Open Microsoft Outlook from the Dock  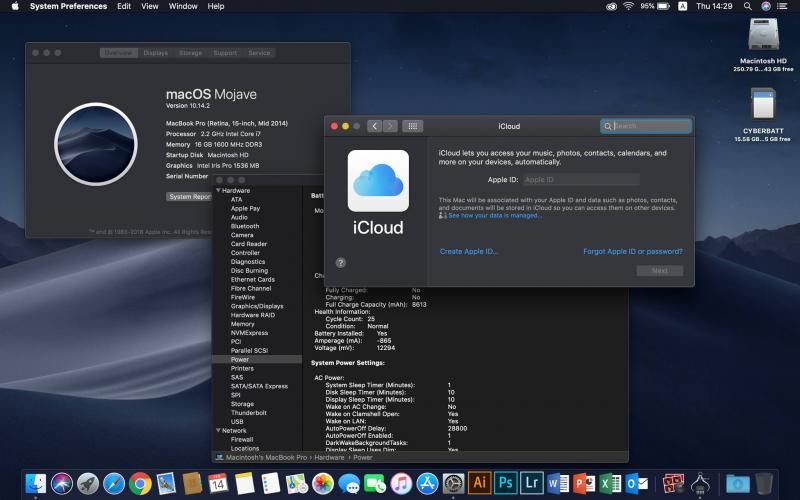(x=637, y=484)
